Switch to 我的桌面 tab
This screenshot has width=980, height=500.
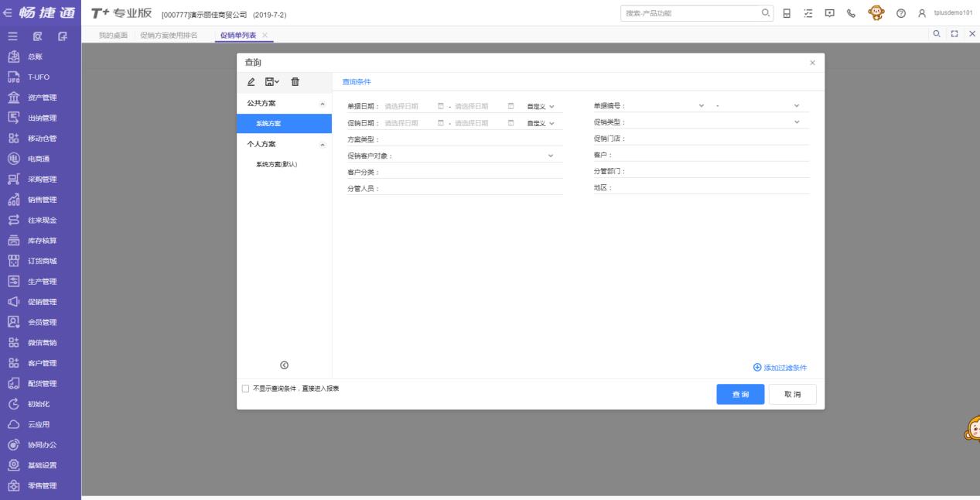[x=113, y=36]
